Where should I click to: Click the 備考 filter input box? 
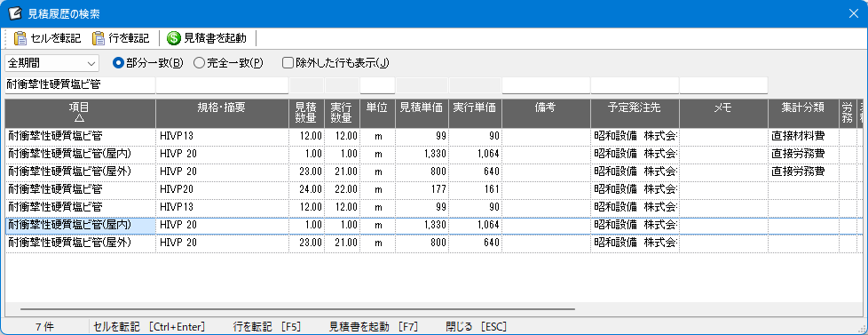[x=546, y=84]
